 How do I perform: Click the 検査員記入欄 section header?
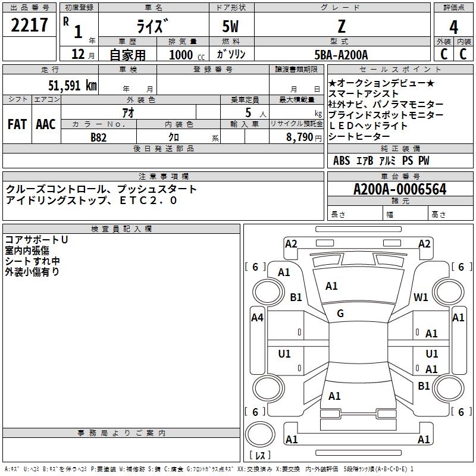[x=121, y=229]
